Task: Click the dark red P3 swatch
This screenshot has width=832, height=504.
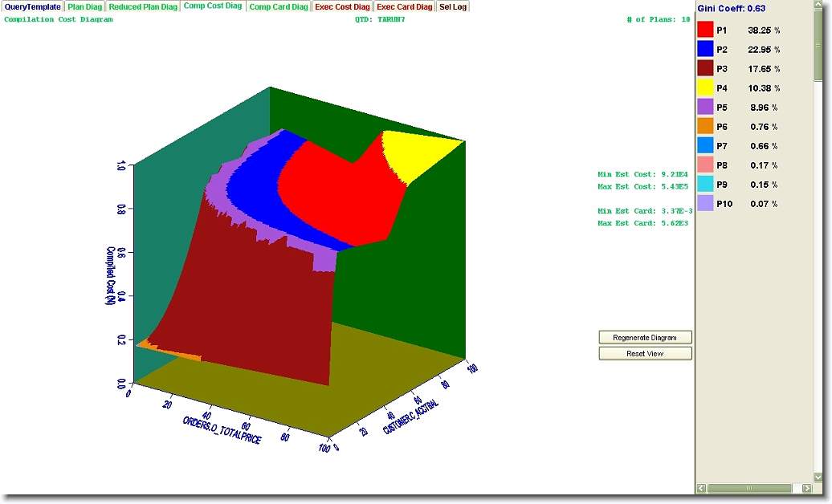Action: (x=705, y=69)
